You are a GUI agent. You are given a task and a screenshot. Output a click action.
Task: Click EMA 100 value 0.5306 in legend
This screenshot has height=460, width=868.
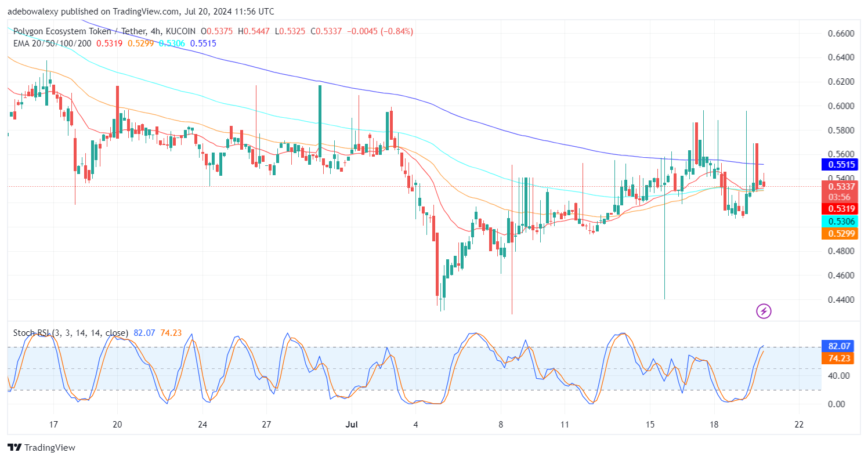[172, 43]
